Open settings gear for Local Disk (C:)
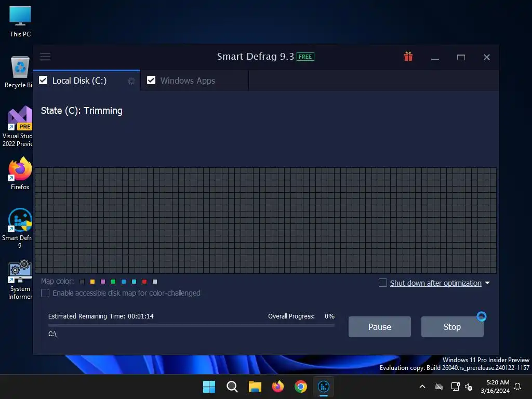 coord(131,81)
